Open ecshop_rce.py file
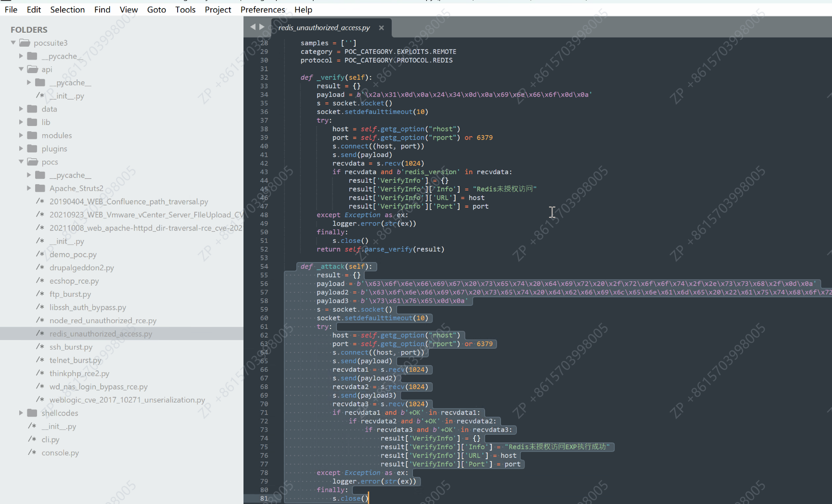Image resolution: width=832 pixels, height=504 pixels. pos(74,281)
